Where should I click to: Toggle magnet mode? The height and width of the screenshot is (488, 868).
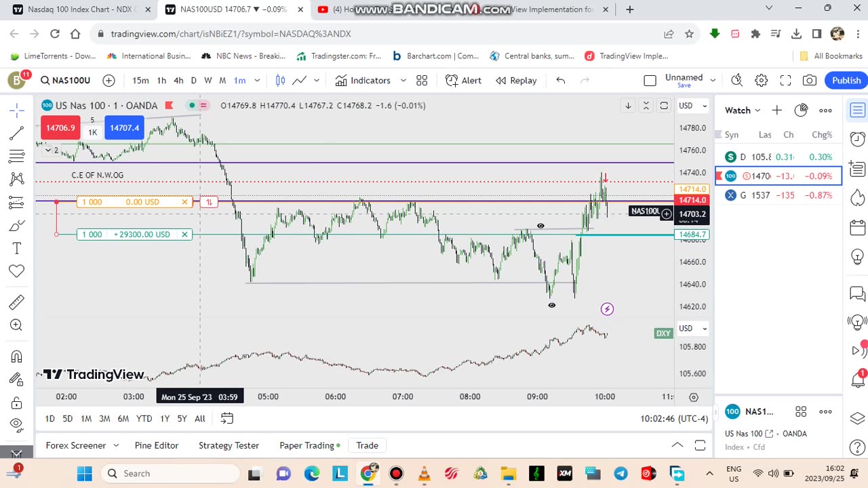[17, 357]
